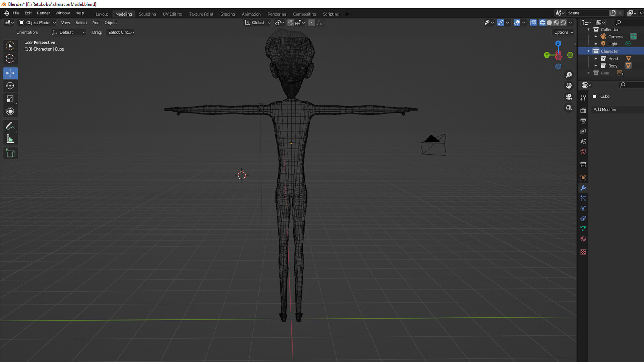Open the Options dropdown
This screenshot has width=644, height=362.
563,32
